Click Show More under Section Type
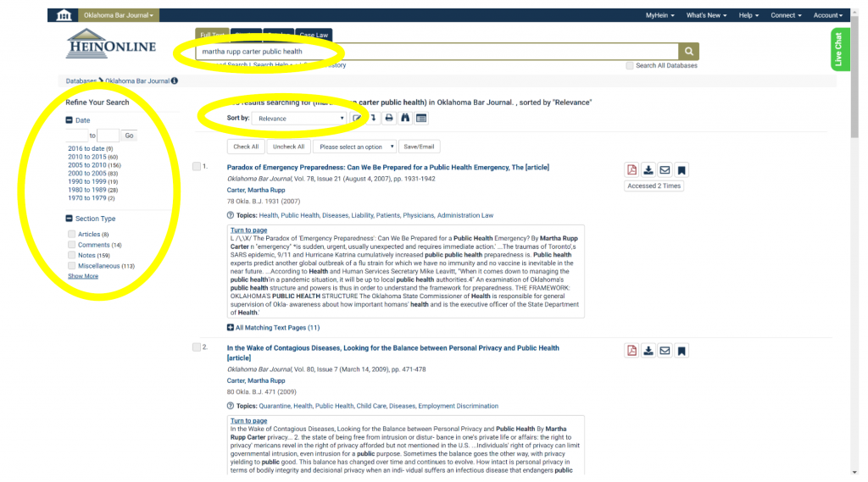The image size is (868, 482). tap(83, 276)
